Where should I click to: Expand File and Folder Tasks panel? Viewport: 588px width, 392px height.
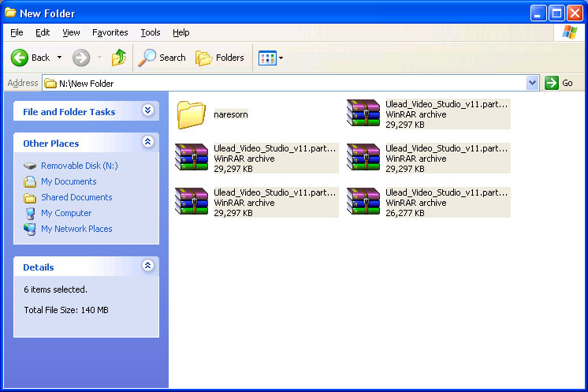(147, 110)
